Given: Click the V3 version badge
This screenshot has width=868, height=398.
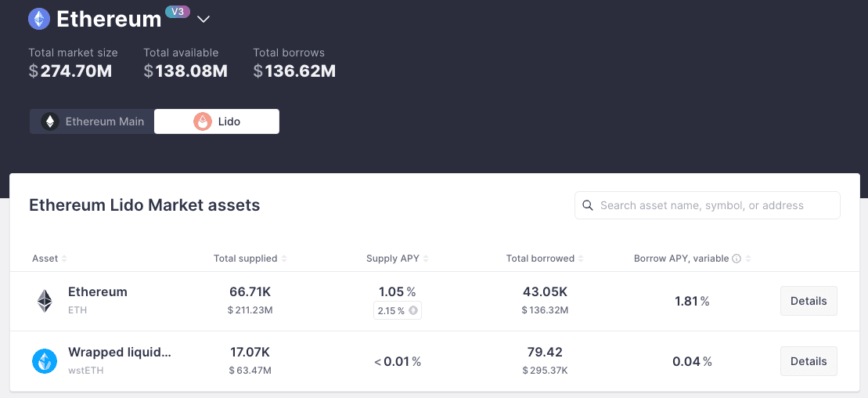Looking at the screenshot, I should [177, 12].
